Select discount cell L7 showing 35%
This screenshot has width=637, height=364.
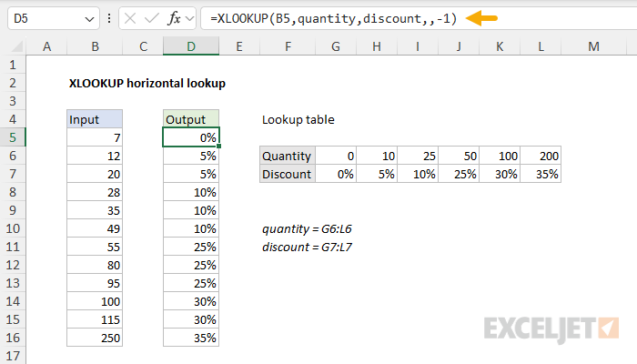(541, 174)
